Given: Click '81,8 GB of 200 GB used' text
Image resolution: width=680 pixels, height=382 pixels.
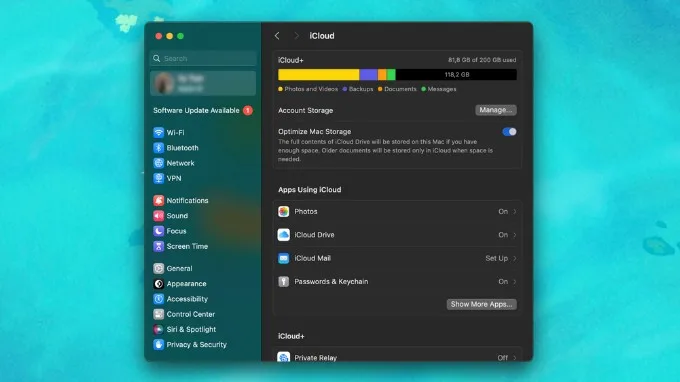Looking at the screenshot, I should click(482, 60).
